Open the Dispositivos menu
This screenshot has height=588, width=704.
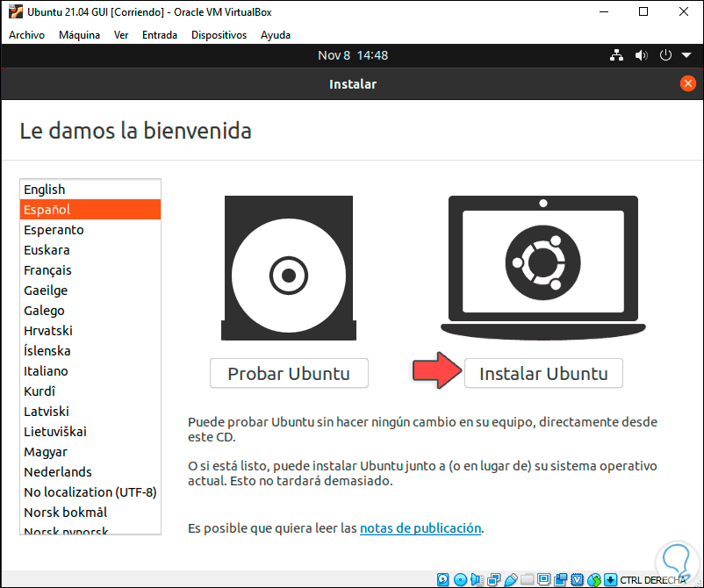[219, 35]
